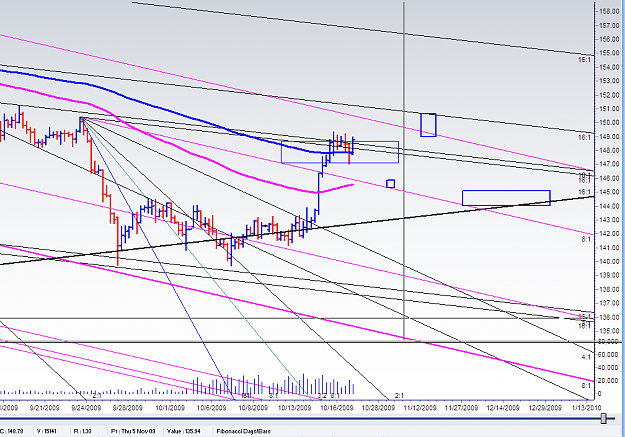Image resolution: width=625 pixels, height=437 pixels.
Task: Click the 150.00 price axis label
Action: (x=611, y=123)
